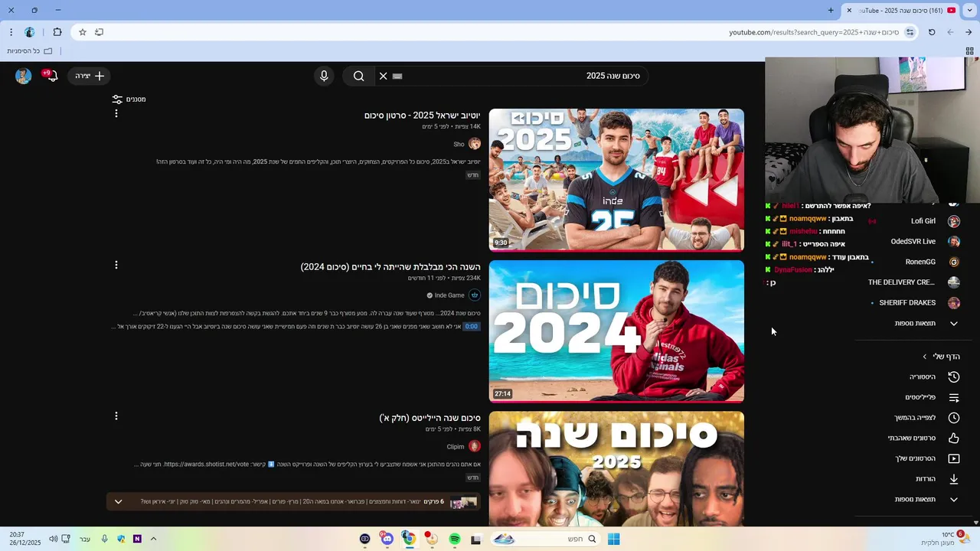
Task: Open Your videos (הסרטונים שלך)
Action: 913,458
